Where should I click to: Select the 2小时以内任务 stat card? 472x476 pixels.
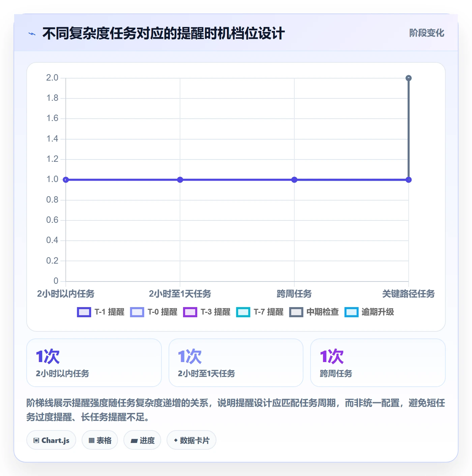[x=94, y=363]
